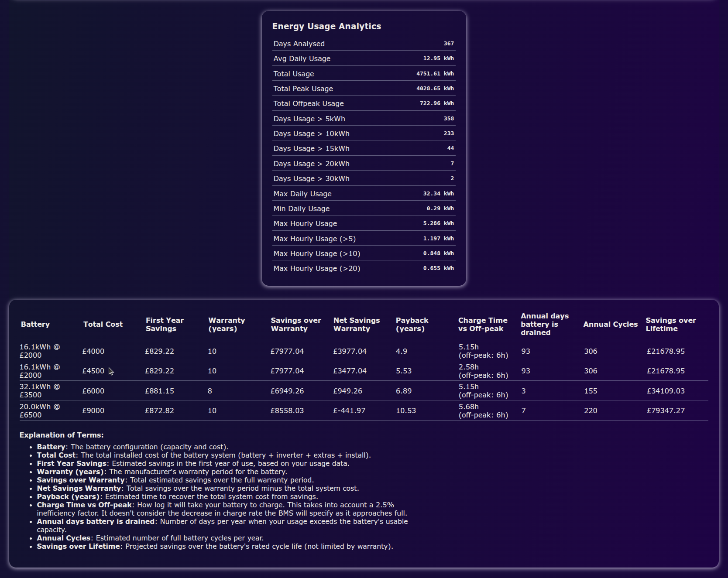This screenshot has height=578, width=728.
Task: Click the First Year Savings column header
Action: (x=165, y=325)
